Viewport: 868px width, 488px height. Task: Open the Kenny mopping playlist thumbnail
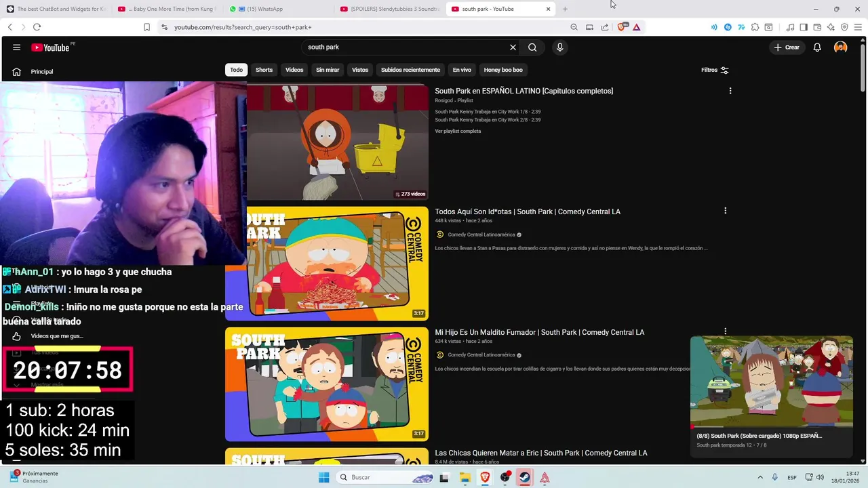[338, 142]
